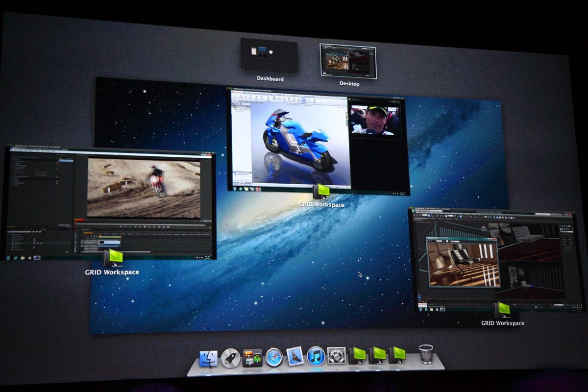
Task: Click Windows Start orb in motorcycle window
Action: [234, 189]
